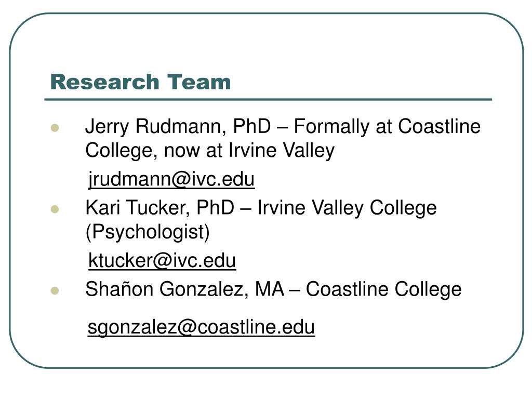Select the Kari Tucker, PhD text line
Viewport: 532px width, 399px height.
click(x=261, y=208)
